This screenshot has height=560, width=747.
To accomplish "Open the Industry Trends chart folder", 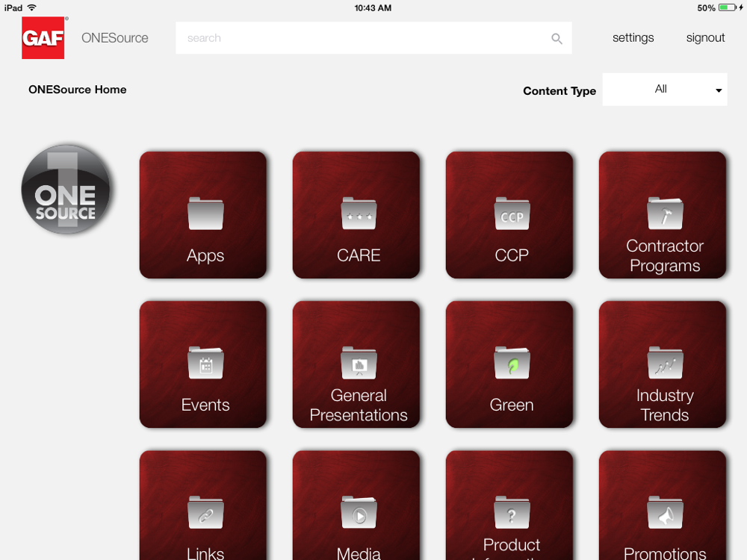I will (x=665, y=363).
